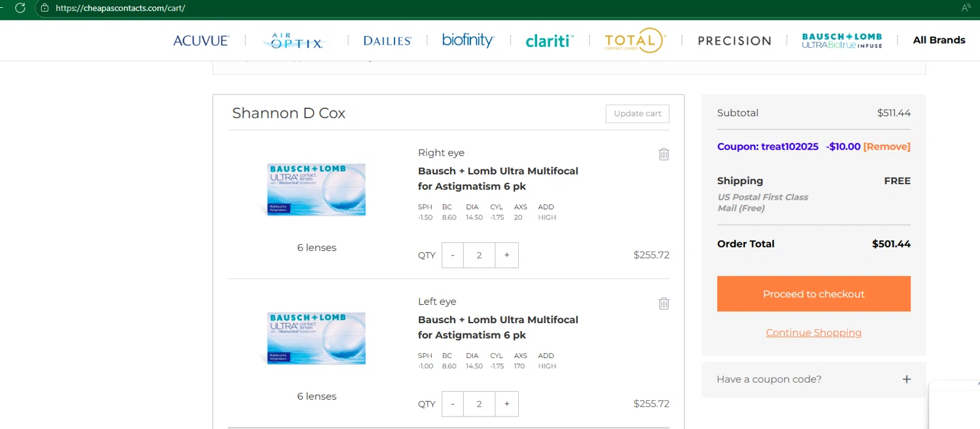Remove the Left eye lens item

(664, 303)
